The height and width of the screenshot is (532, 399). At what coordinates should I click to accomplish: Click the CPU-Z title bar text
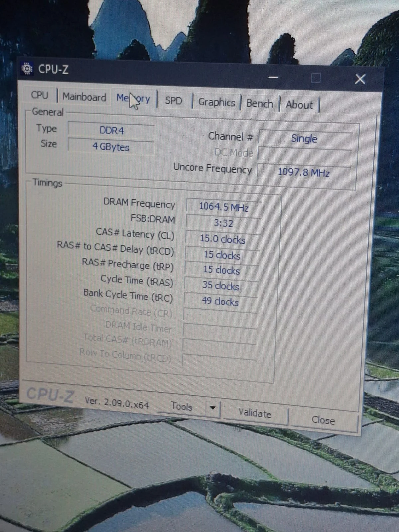tap(53, 69)
